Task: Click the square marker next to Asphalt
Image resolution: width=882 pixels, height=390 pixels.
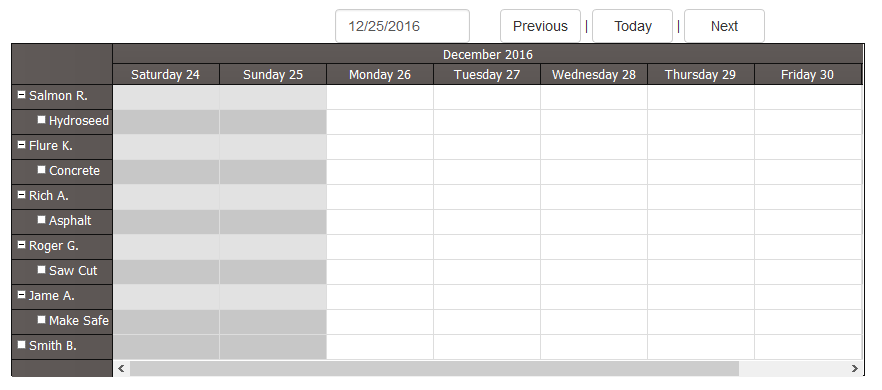Action: (x=41, y=219)
